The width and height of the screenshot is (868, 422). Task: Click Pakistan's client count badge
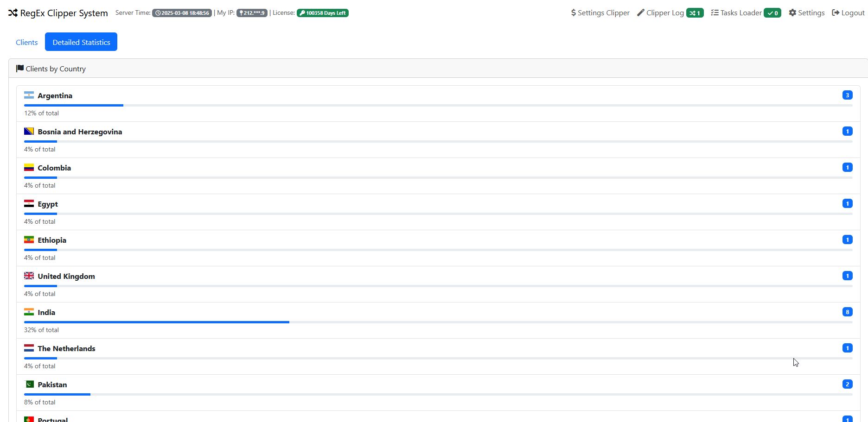(x=847, y=384)
